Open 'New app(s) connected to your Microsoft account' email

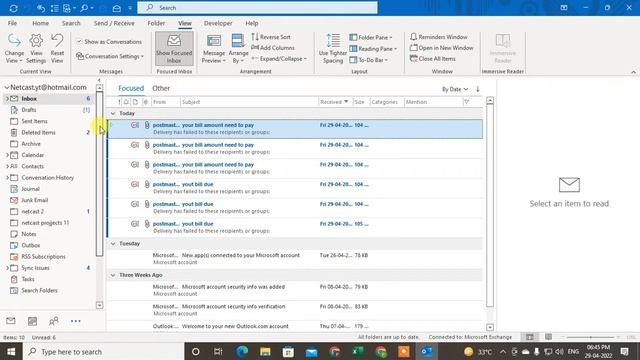coord(295,259)
